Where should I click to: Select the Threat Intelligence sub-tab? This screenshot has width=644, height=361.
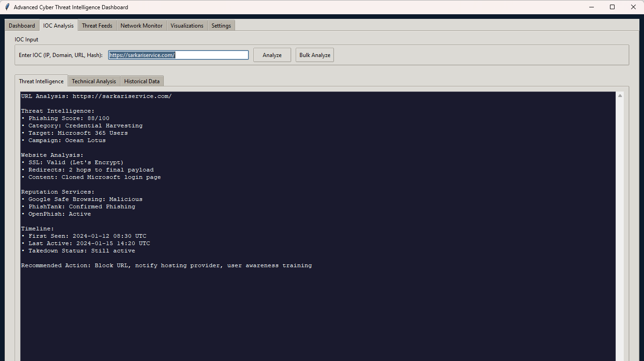pyautogui.click(x=41, y=81)
